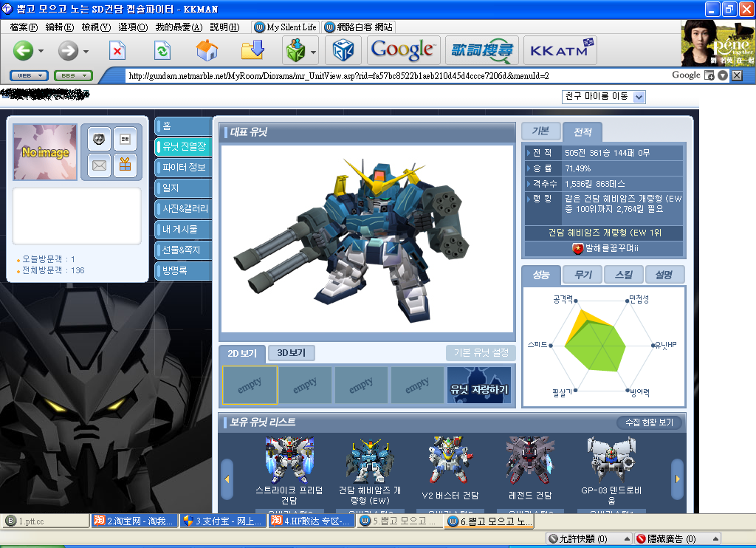Switch to the 전적 tab
The image size is (756, 548).
(x=583, y=131)
